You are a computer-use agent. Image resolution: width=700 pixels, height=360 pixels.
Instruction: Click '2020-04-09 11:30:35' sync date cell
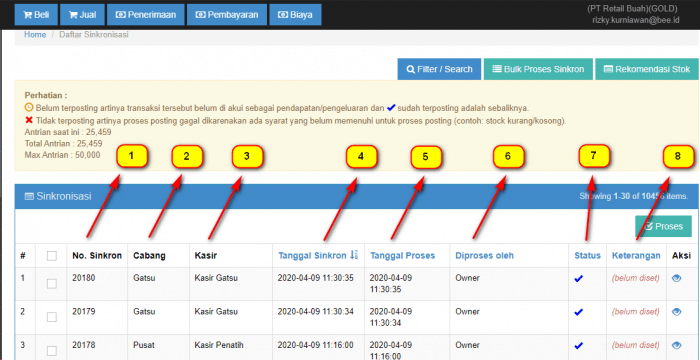pos(316,278)
